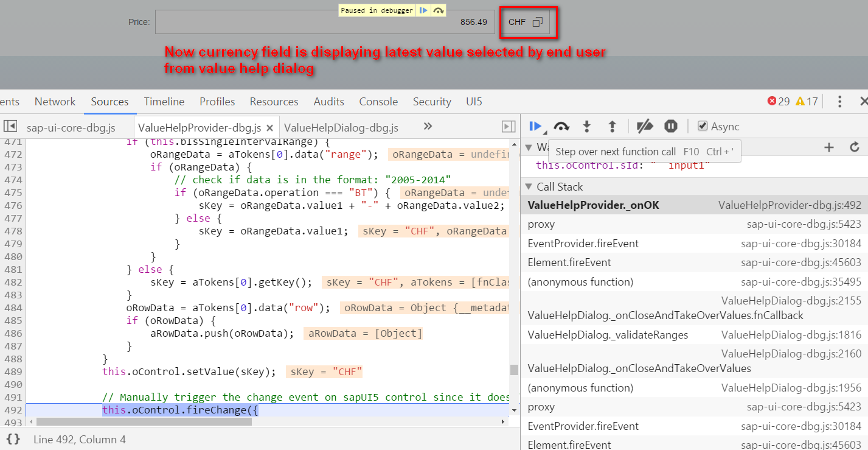This screenshot has width=868, height=450.
Task: Add a new watch expression
Action: tap(828, 147)
